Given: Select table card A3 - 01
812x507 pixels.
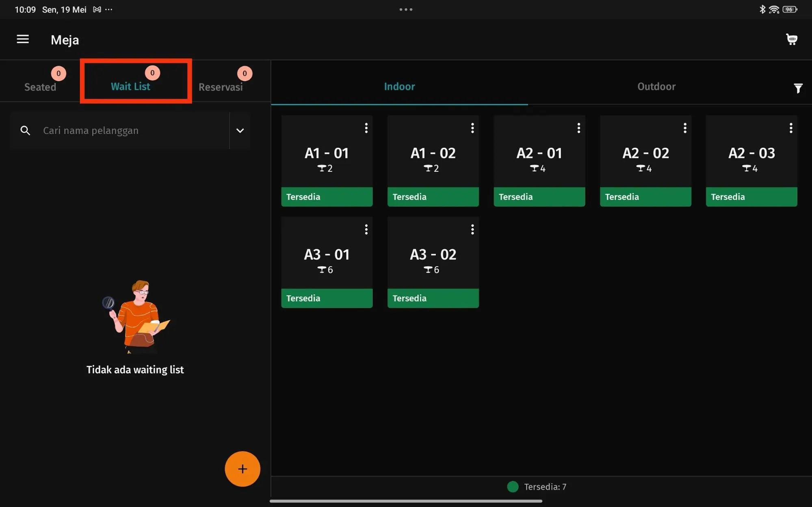Looking at the screenshot, I should point(327,262).
